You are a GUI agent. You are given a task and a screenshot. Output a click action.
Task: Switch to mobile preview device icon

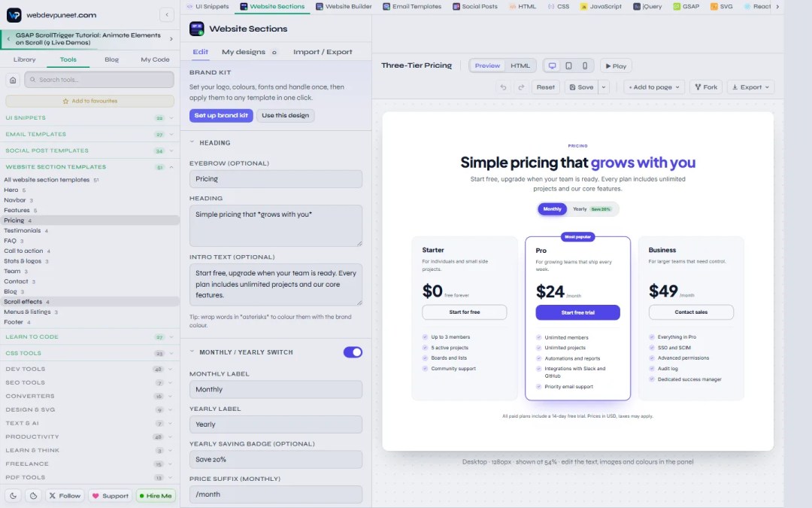585,65
